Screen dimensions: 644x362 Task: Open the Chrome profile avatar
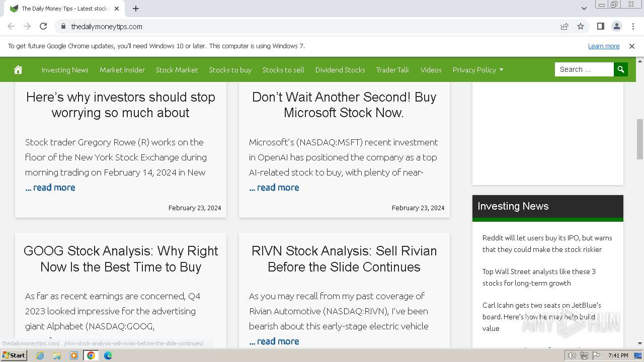616,26
